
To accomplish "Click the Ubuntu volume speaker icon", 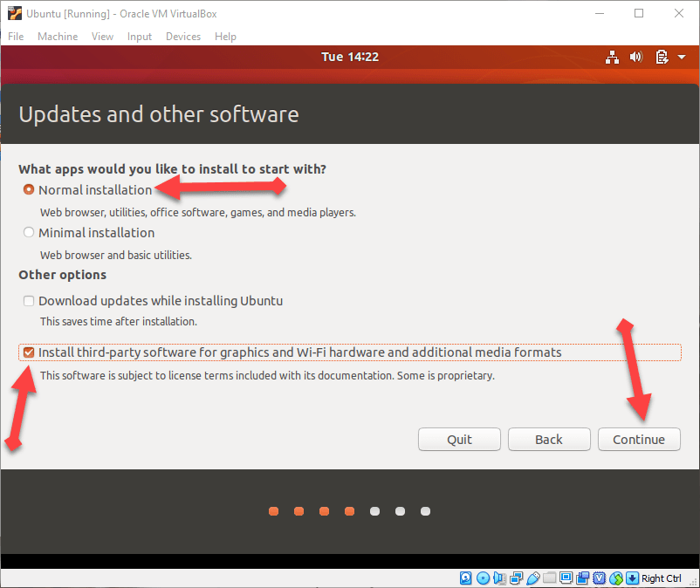I will pyautogui.click(x=636, y=58).
